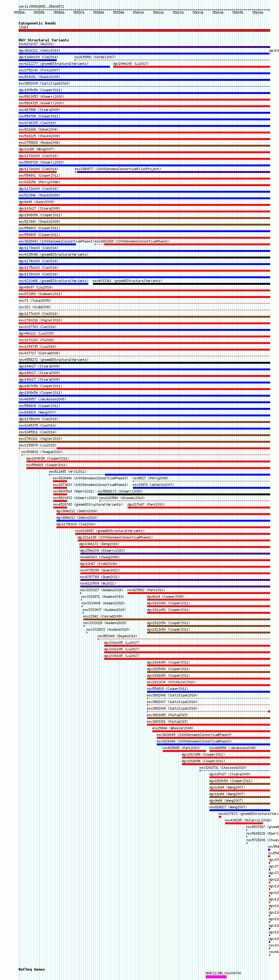Viewport: 279px width, 980px height.
Task: Click nsv428256 (Perry2008b) label
Action: 39,182
